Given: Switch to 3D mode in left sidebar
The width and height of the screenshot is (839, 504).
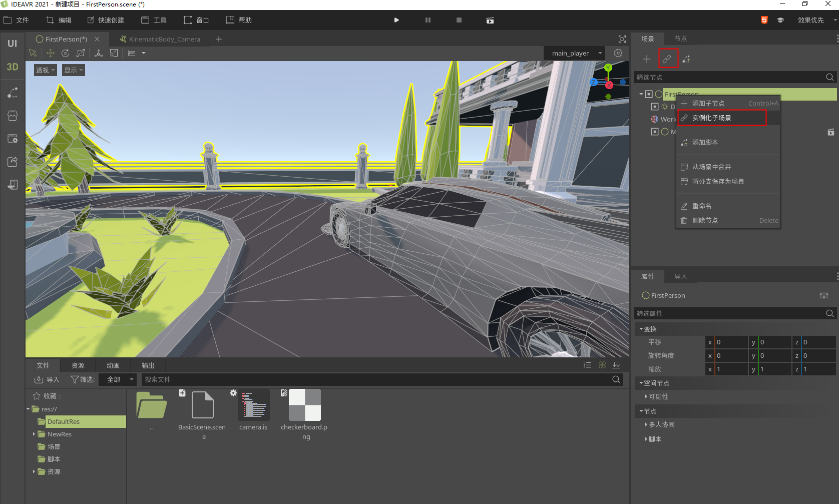Looking at the screenshot, I should (x=13, y=67).
